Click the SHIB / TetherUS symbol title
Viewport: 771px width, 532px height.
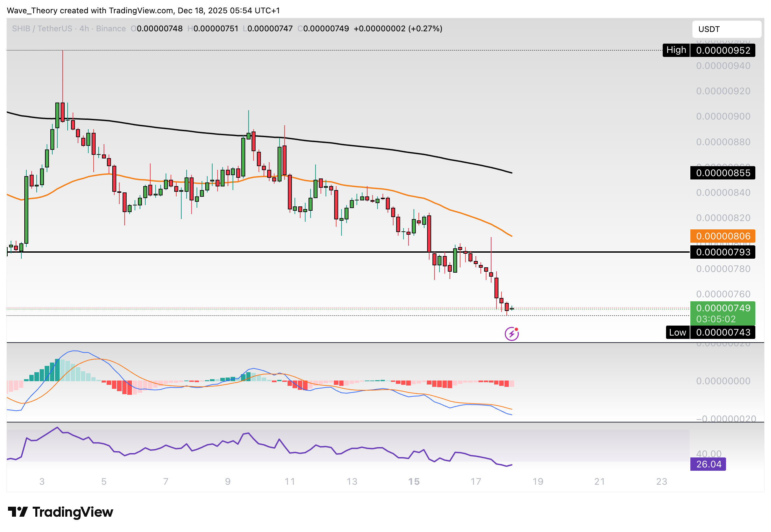(x=42, y=29)
